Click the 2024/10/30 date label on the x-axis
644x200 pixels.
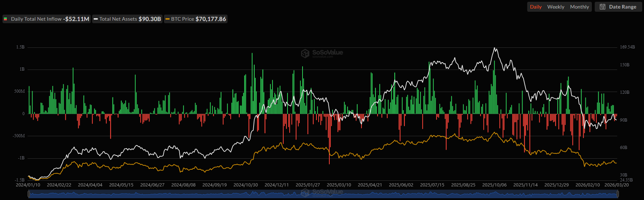point(245,185)
